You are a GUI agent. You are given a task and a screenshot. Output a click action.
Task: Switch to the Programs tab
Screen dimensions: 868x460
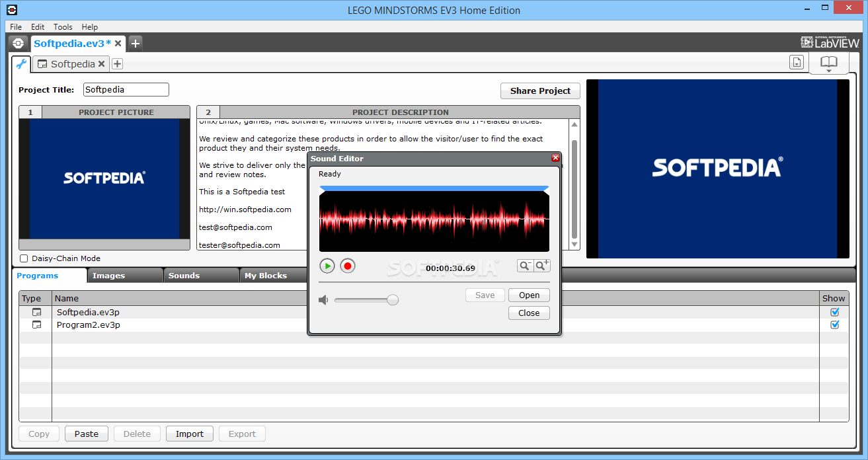(x=49, y=276)
